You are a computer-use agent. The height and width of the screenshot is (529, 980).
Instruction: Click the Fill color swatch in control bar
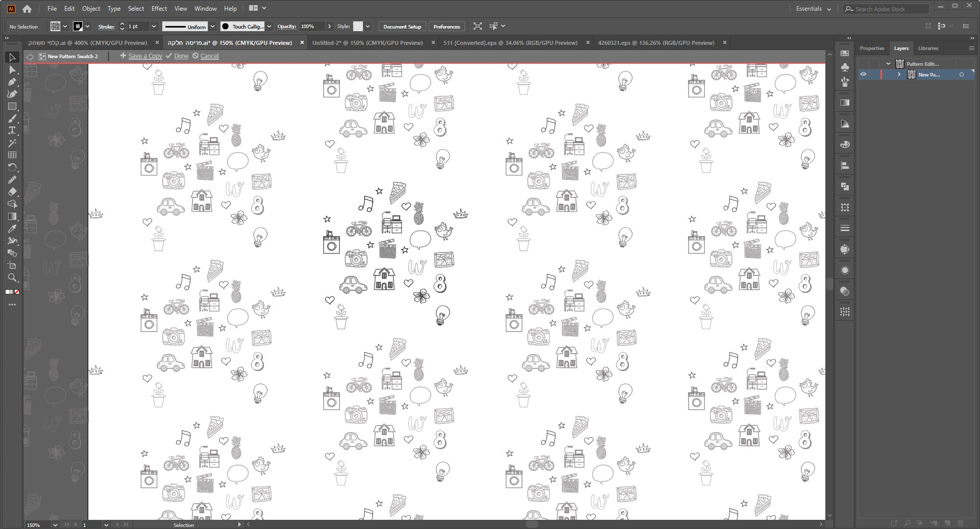56,27
